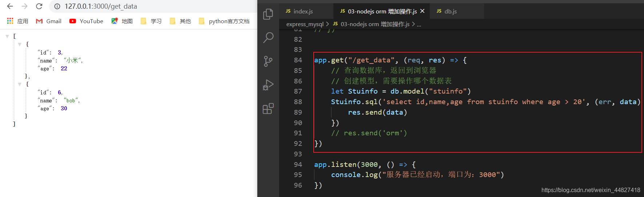The height and width of the screenshot is (197, 644).
Task: Click the console.log 服务器已经启动 line
Action: [x=418, y=175]
